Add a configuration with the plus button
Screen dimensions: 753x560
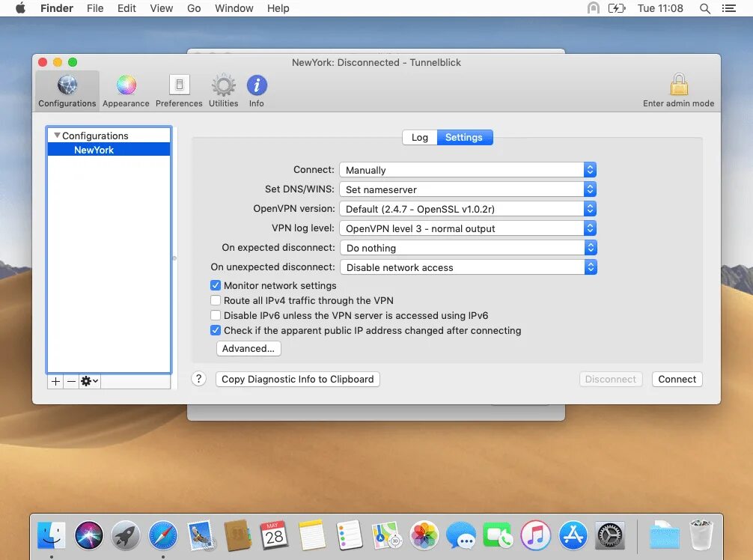(55, 381)
